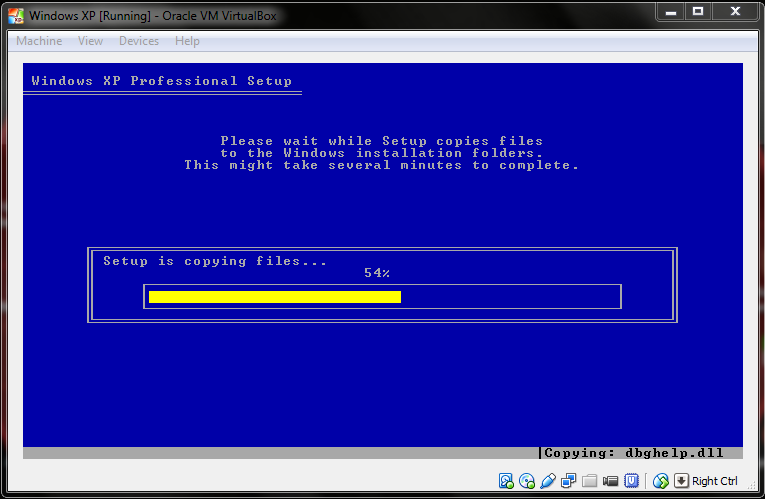Screen dimensions: 765x499
Task: Open the USB devices indicator icon
Action: click(x=548, y=481)
